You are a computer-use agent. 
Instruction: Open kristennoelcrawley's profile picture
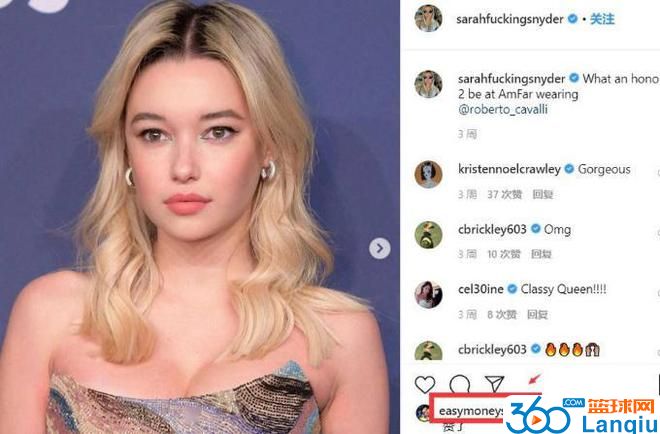(428, 174)
